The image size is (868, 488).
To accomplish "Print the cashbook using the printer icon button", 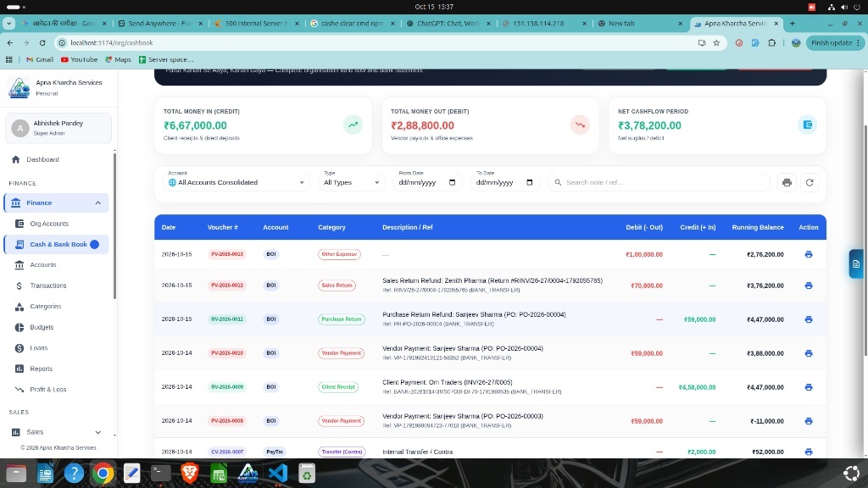I will (787, 183).
